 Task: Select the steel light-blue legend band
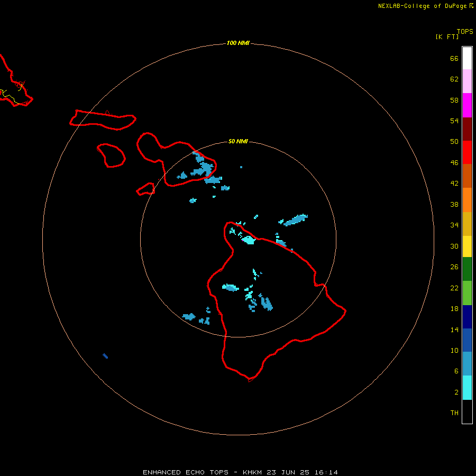point(467,364)
